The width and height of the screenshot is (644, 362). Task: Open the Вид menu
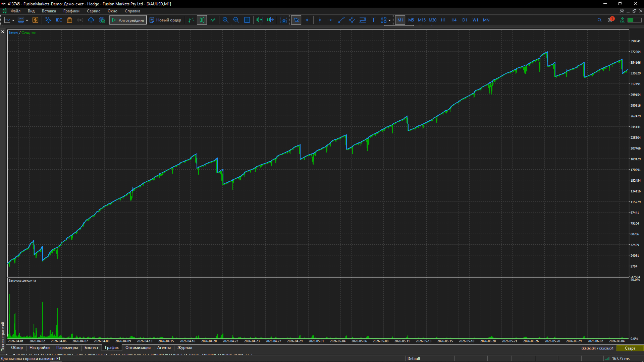31,11
